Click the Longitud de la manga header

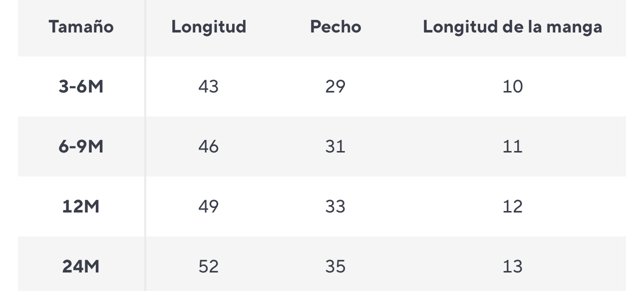click(x=512, y=26)
